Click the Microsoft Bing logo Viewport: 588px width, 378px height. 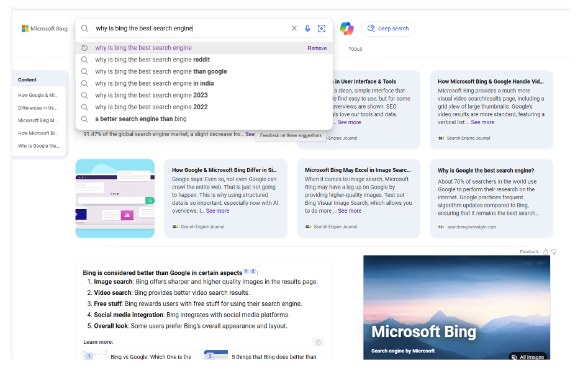(x=45, y=29)
